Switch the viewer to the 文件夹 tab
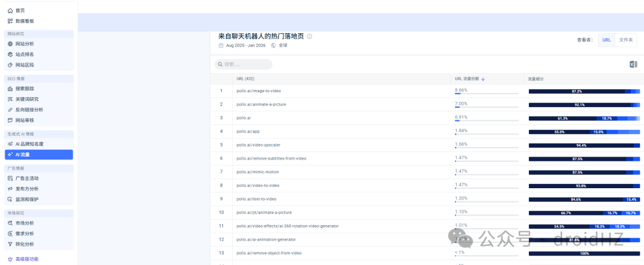 coord(626,40)
